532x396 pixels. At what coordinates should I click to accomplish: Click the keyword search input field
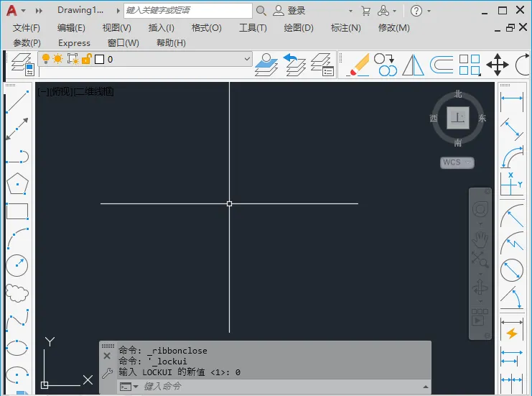[x=188, y=11]
